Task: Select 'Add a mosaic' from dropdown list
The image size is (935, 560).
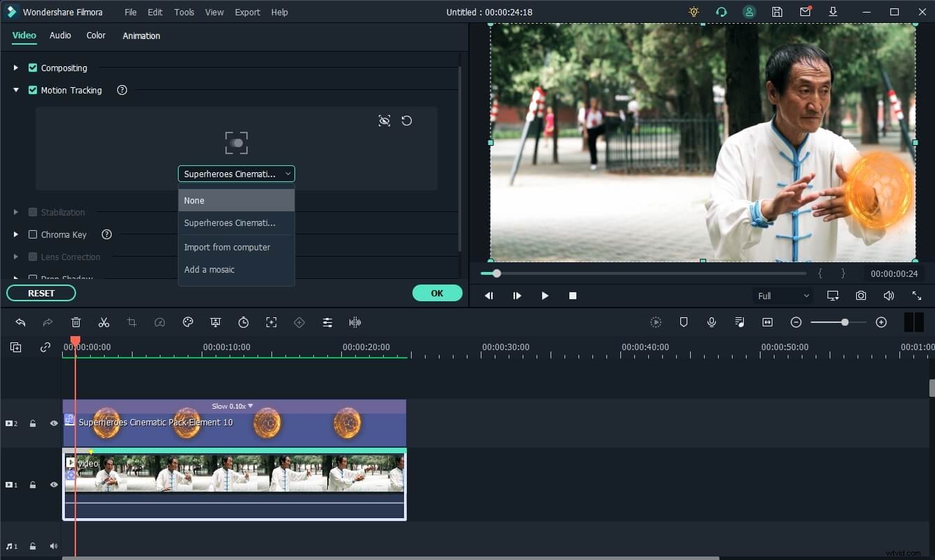Action: pos(209,269)
